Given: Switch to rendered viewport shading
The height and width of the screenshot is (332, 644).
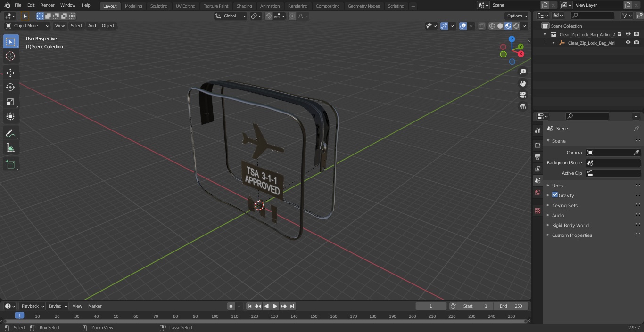Looking at the screenshot, I should (516, 26).
